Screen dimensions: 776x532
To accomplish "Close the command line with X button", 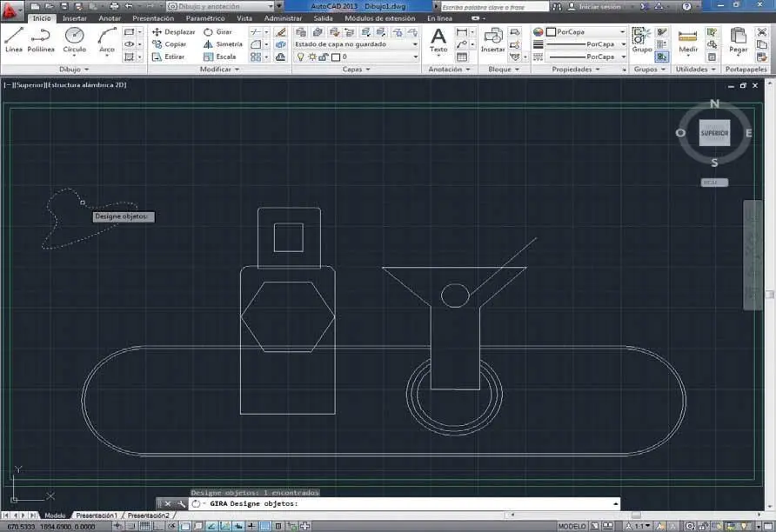I will coord(168,504).
